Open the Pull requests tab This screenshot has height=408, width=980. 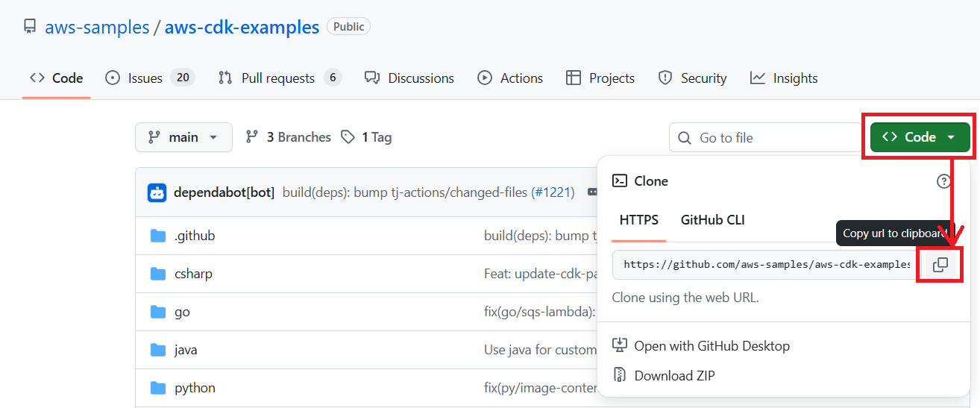coord(279,78)
